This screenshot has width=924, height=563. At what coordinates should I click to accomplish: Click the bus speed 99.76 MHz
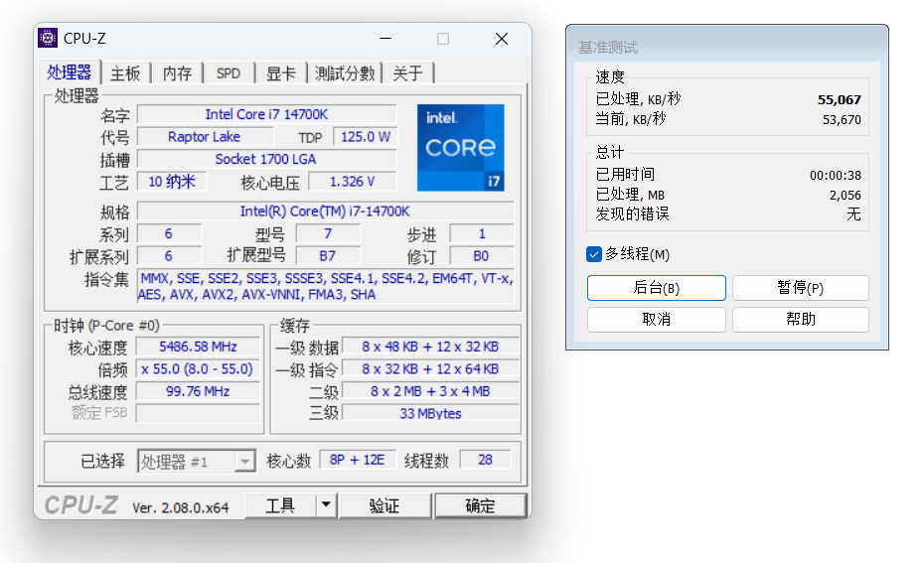coord(198,391)
